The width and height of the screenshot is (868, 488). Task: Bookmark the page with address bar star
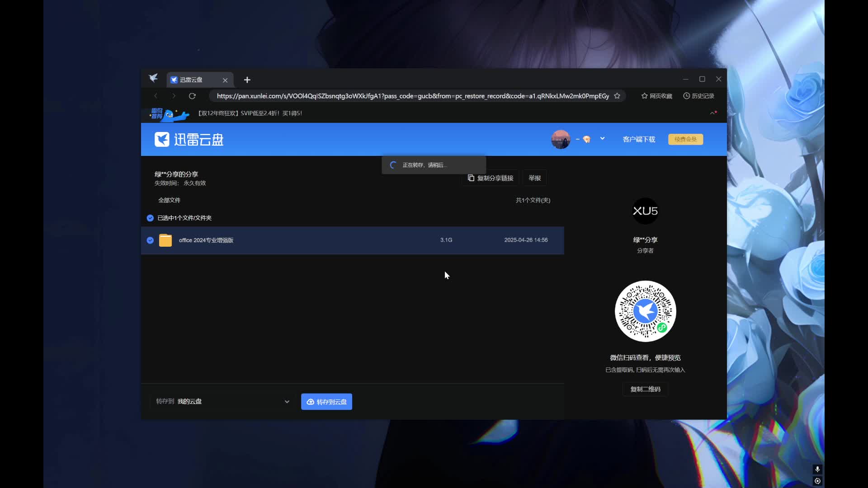(x=617, y=96)
